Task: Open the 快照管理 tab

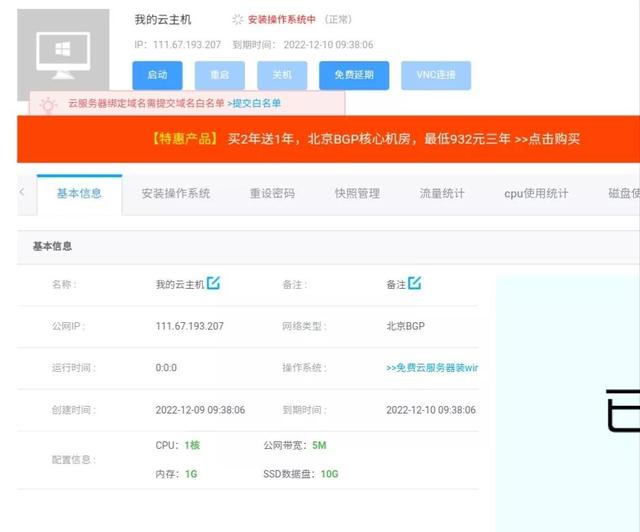Action: [x=357, y=194]
